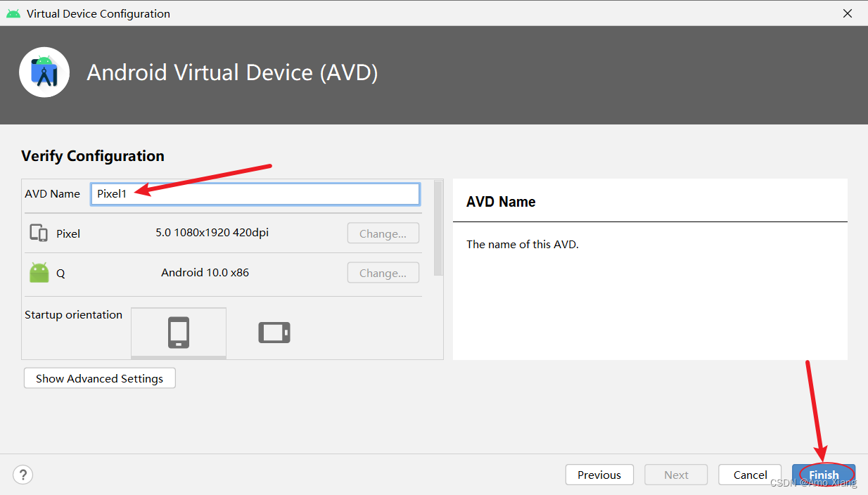Open help with the question mark icon
The height and width of the screenshot is (495, 868).
[x=23, y=475]
